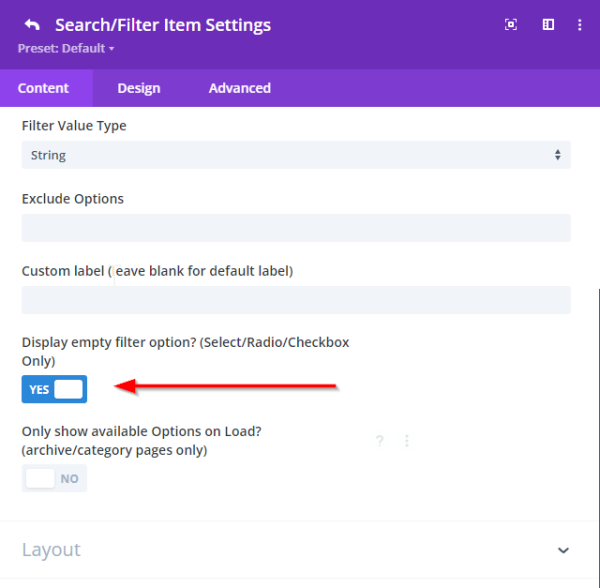Open the Filter Value Type select box
Image resolution: width=600 pixels, height=588 pixels.
pyautogui.click(x=296, y=155)
